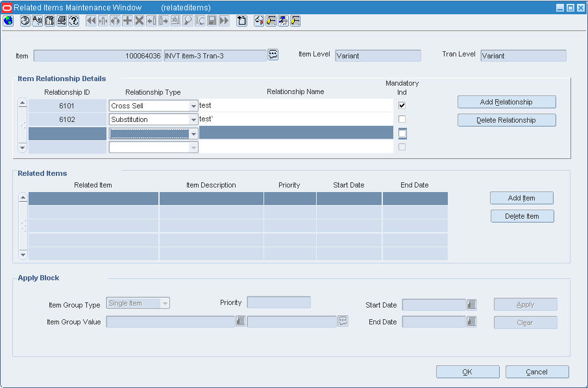588x388 pixels.
Task: Click the print icon in toolbar
Action: (62, 21)
